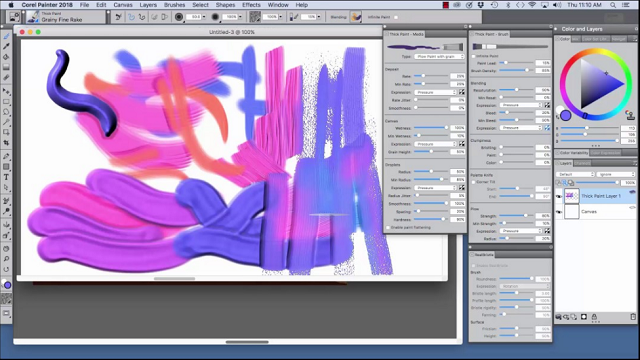Check Enable paint flattening option
640x360 pixels.
click(x=388, y=227)
